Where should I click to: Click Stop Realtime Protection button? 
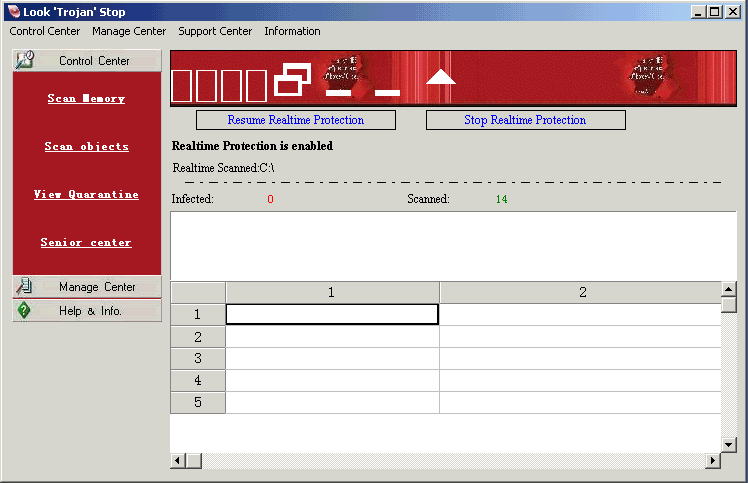[x=526, y=120]
